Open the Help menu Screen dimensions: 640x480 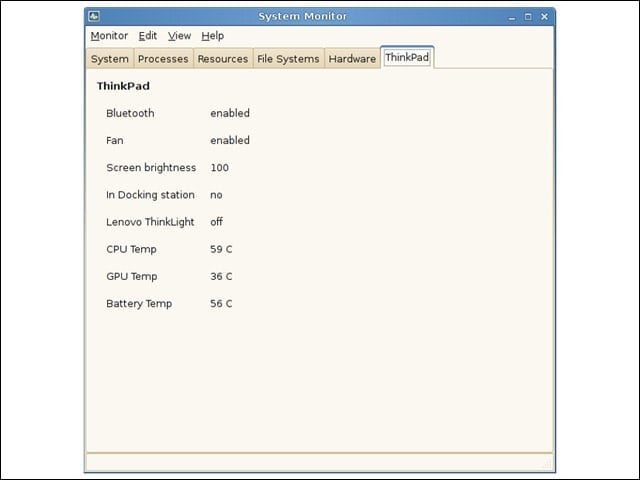[213, 36]
